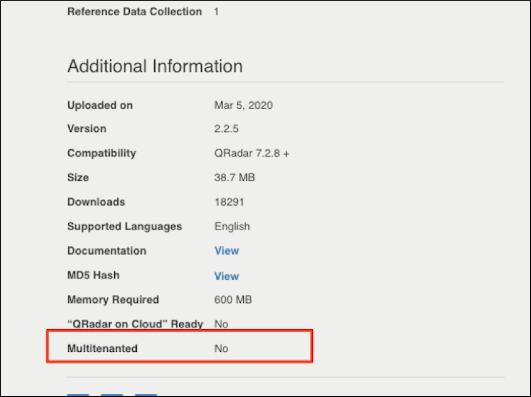Viewport: 531px width, 397px height.
Task: Click the Version label
Action: [87, 129]
